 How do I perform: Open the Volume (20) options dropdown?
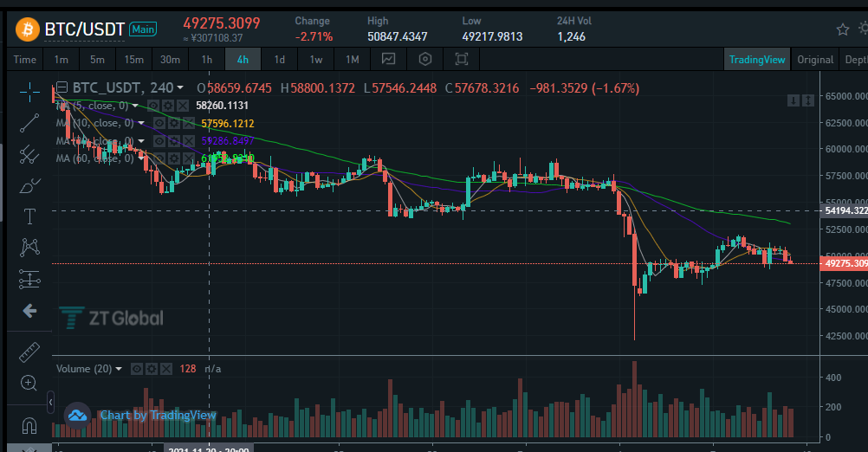[x=119, y=369]
